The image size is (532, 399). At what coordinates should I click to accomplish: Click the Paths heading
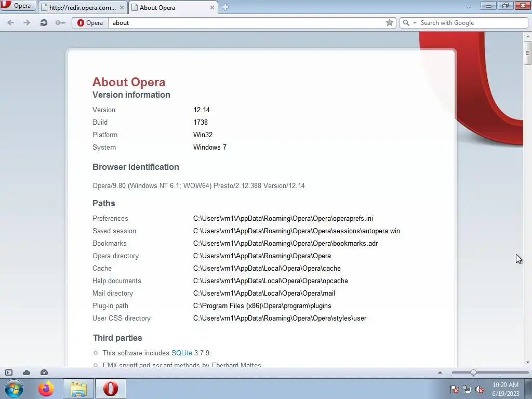tap(104, 203)
